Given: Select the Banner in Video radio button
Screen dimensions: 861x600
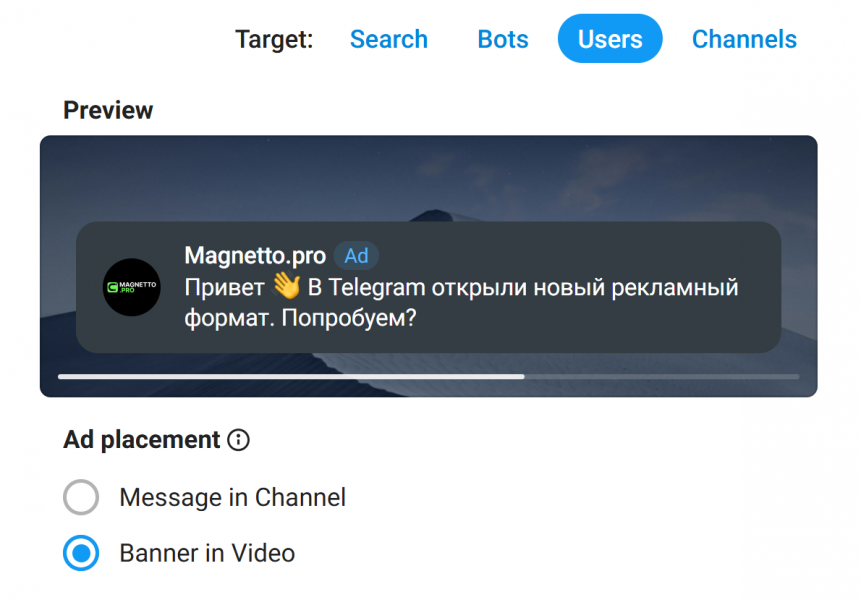Looking at the screenshot, I should tap(81, 553).
